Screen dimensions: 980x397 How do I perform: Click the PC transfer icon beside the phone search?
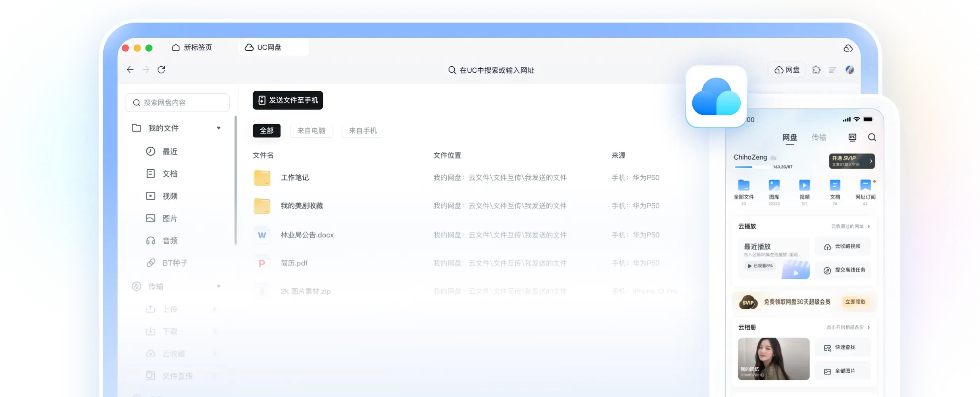tap(853, 137)
